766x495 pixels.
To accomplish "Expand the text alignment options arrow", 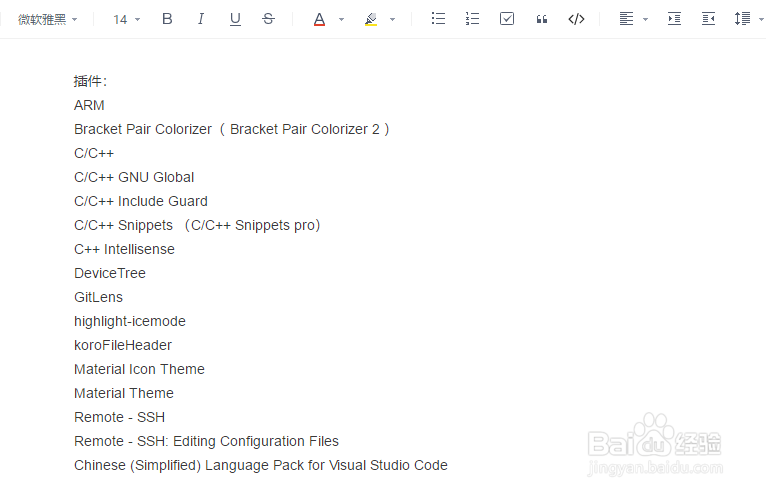I will click(645, 20).
